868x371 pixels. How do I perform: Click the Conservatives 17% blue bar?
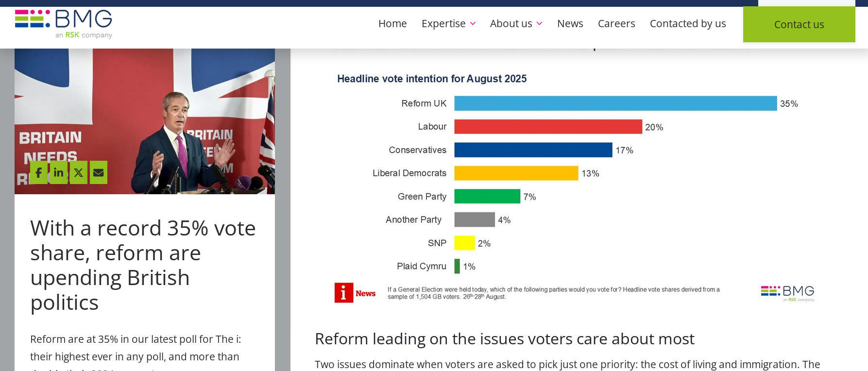coord(533,150)
